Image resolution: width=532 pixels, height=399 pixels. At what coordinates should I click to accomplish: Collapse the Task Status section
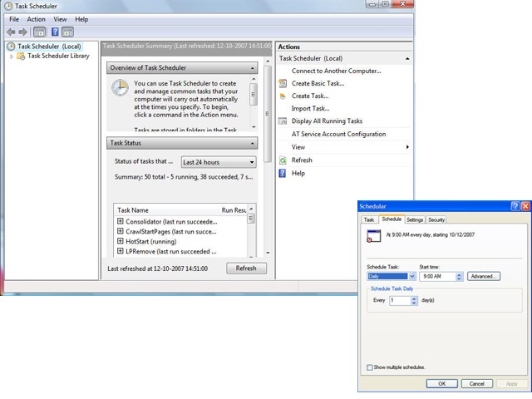click(x=252, y=144)
